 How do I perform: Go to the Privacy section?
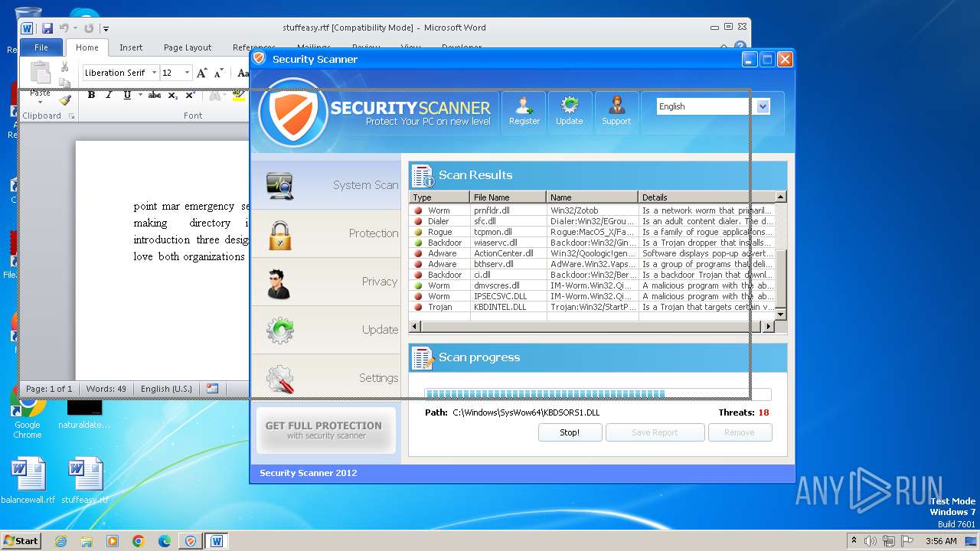[x=327, y=282]
